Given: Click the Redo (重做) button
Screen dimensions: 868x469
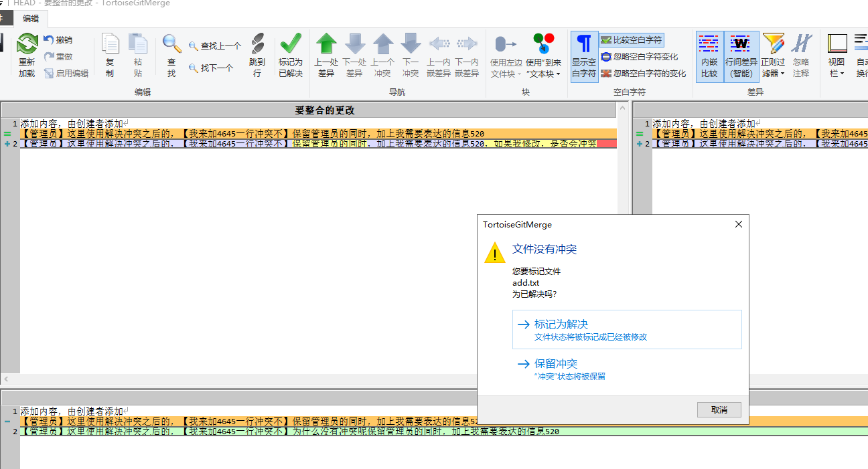Looking at the screenshot, I should pyautogui.click(x=58, y=57).
